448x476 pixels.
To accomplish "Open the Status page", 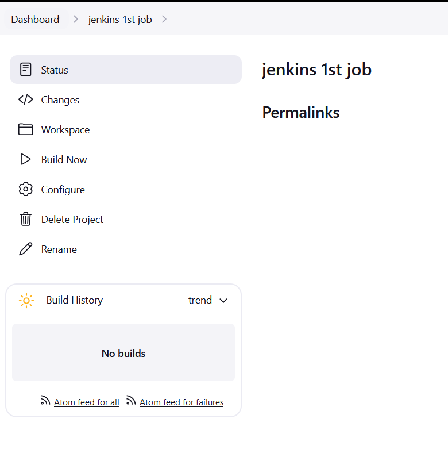I will click(126, 70).
